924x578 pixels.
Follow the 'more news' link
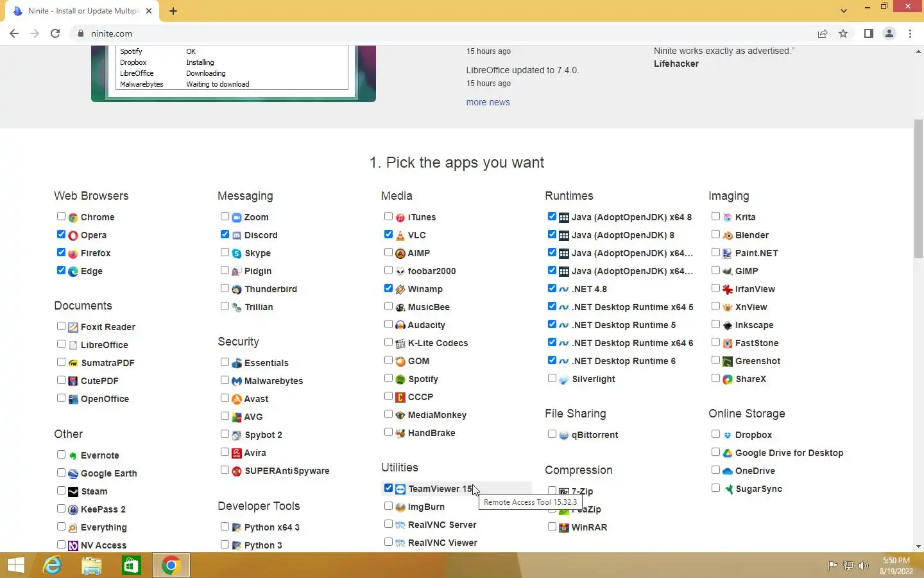pyautogui.click(x=488, y=102)
